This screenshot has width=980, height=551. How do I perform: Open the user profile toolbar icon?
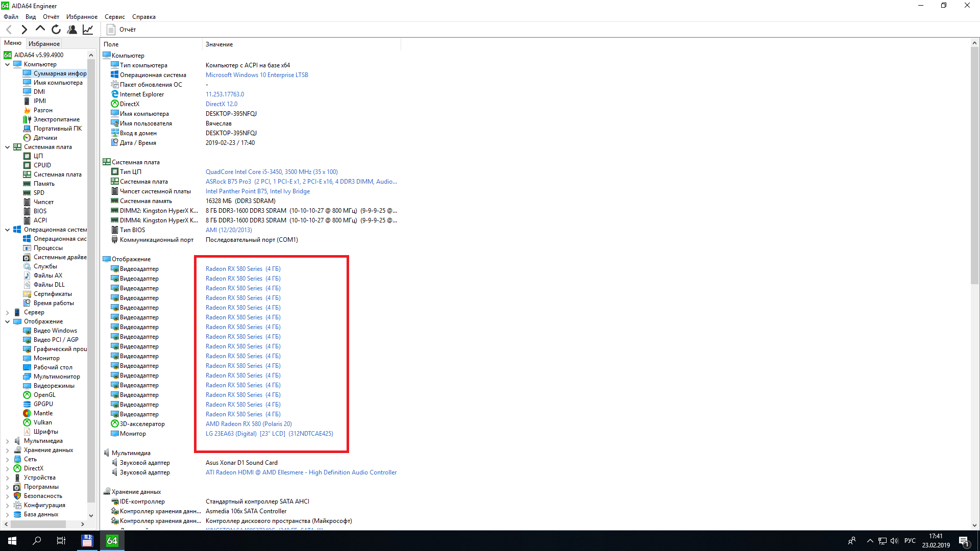tap(72, 30)
